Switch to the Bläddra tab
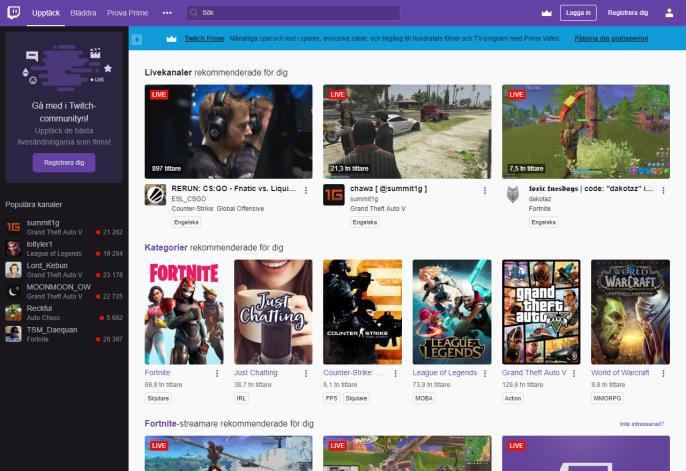The width and height of the screenshot is (686, 471). point(83,13)
